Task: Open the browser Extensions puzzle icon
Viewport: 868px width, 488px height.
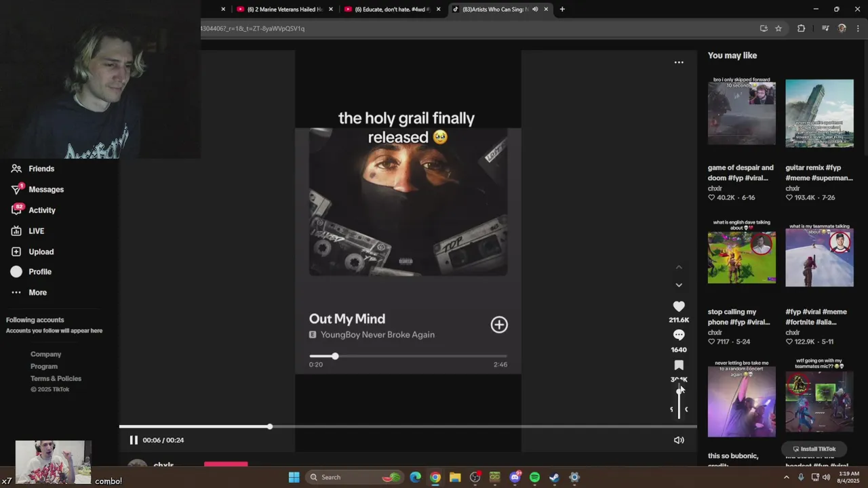Action: (x=801, y=28)
